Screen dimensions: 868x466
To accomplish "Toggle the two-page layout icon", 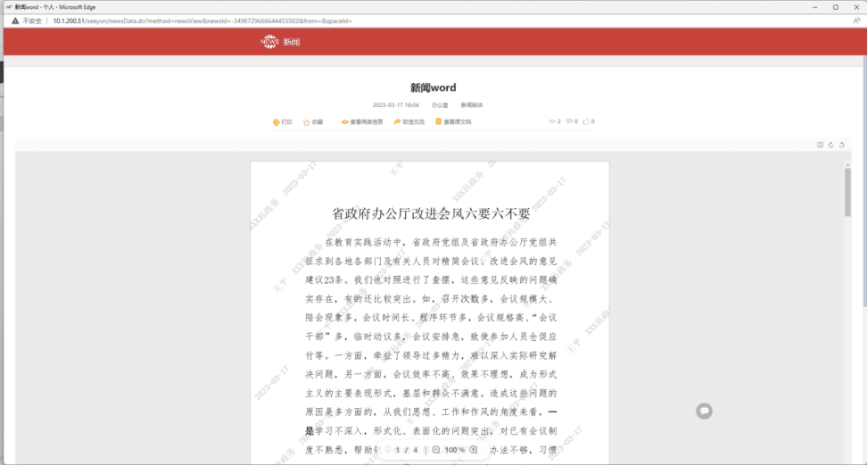I will (x=821, y=145).
